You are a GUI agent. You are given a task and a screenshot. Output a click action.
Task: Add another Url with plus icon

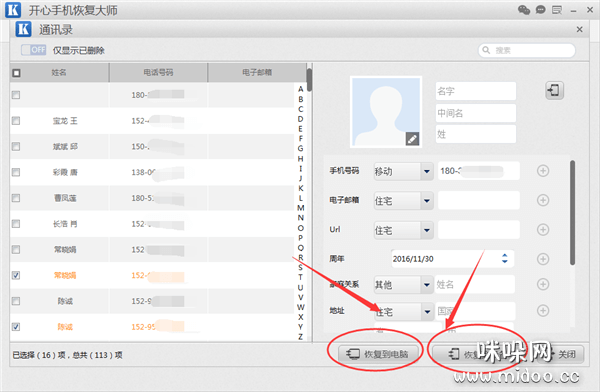point(543,230)
